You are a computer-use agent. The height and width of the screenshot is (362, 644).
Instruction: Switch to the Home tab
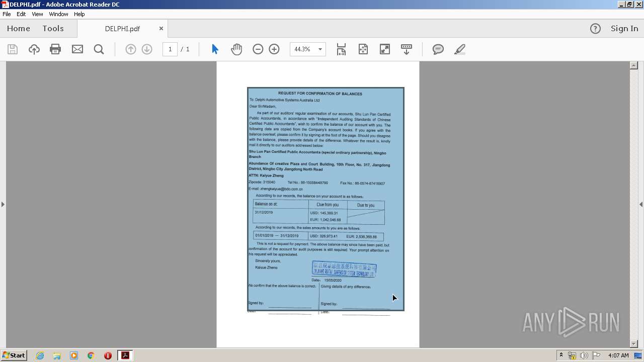click(19, 29)
